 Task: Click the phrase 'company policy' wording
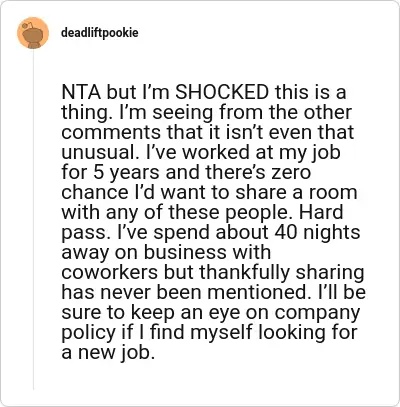211,322
